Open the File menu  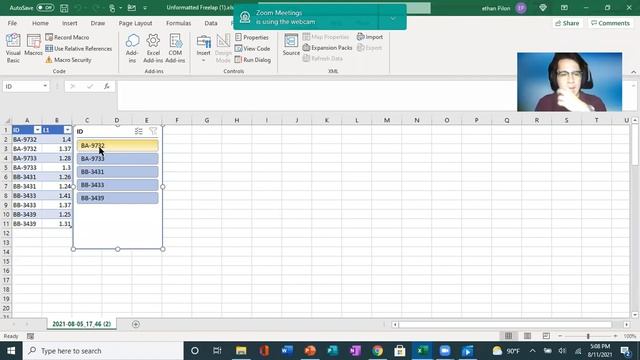(12, 23)
